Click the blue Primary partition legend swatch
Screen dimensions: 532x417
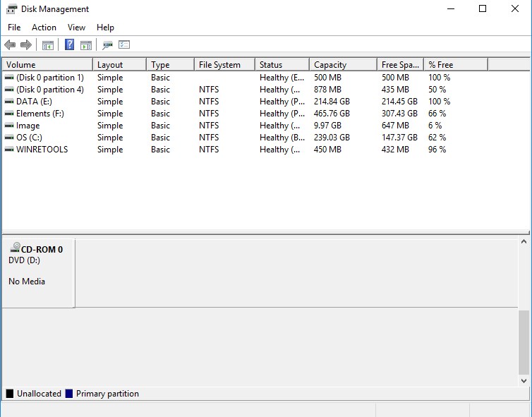click(69, 394)
